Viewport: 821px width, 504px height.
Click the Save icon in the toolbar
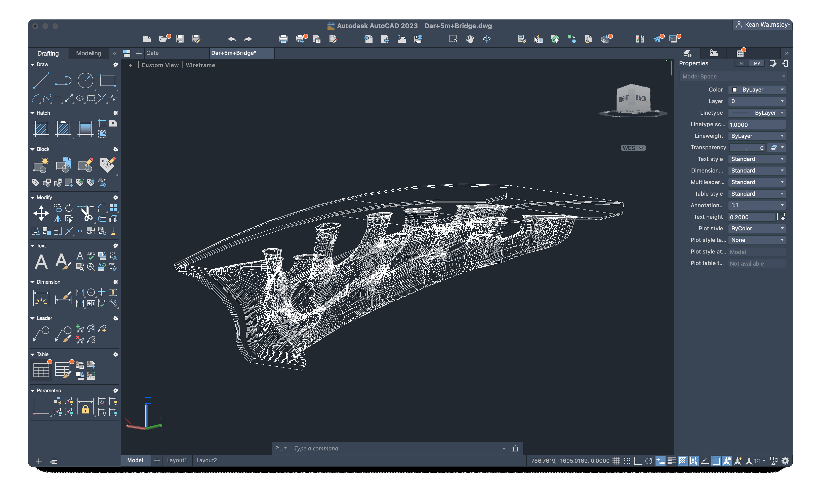pos(180,39)
